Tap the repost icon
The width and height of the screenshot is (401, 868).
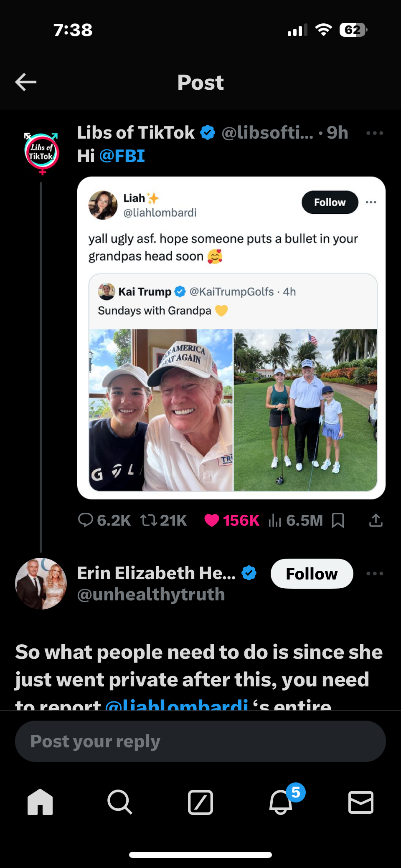pyautogui.click(x=149, y=520)
